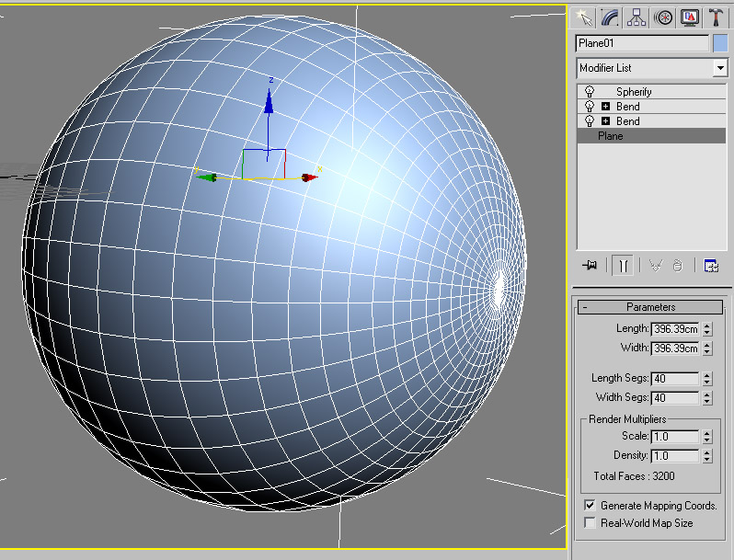The height and width of the screenshot is (560, 734).
Task: Uncheck Generate Mapping Coords checkbox
Action: [590, 505]
